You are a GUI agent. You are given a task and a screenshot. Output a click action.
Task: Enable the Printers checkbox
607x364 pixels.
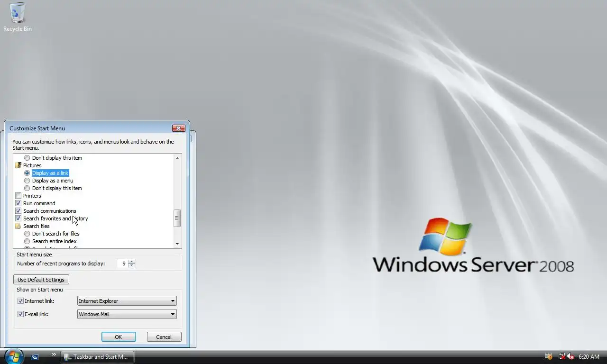[x=18, y=196]
